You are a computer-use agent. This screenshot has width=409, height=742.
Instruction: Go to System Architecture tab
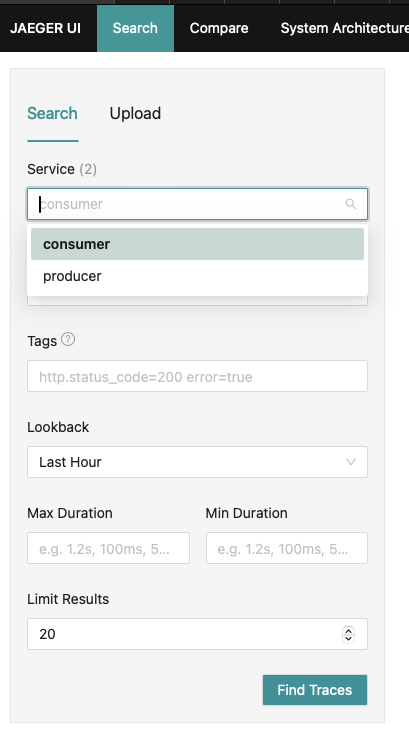click(344, 28)
